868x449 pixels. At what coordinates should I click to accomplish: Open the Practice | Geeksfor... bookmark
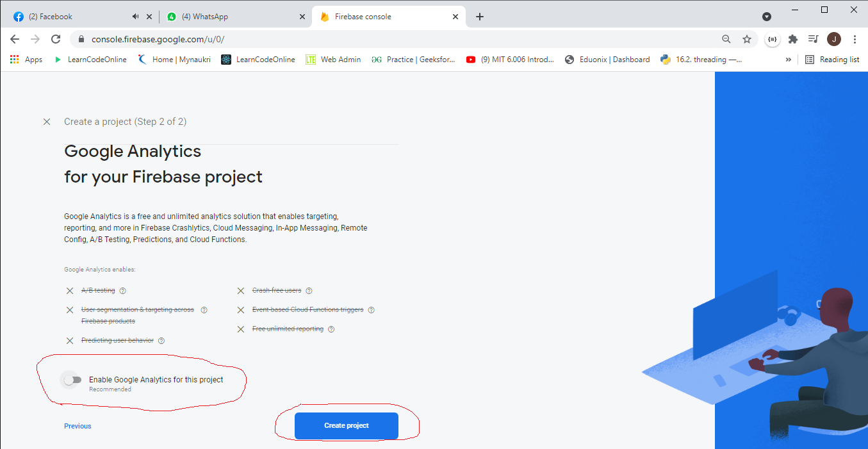pos(414,60)
